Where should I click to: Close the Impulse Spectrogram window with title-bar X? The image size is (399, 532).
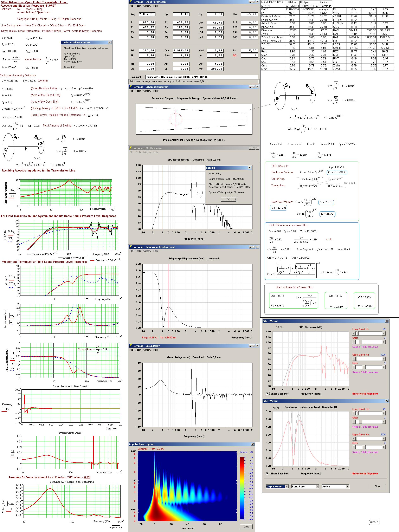tap(253, 444)
